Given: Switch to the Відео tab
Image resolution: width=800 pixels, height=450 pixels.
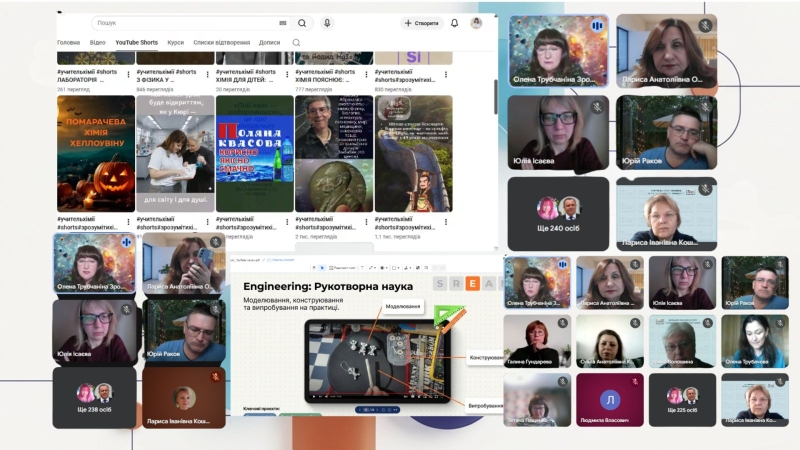Looking at the screenshot, I should point(97,43).
